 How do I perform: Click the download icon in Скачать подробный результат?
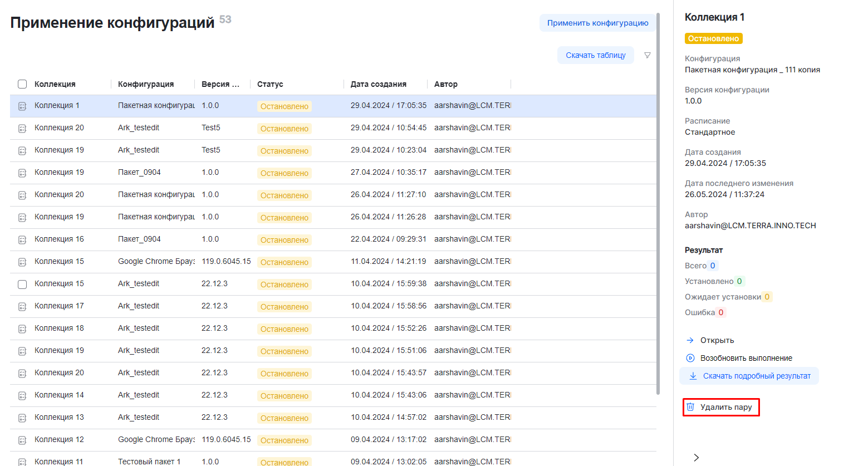[x=693, y=376]
